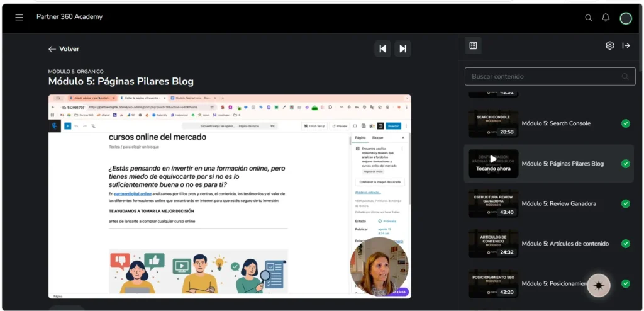The height and width of the screenshot is (311, 644).
Task: Go to previous lesson with skip-back button
Action: [383, 48]
